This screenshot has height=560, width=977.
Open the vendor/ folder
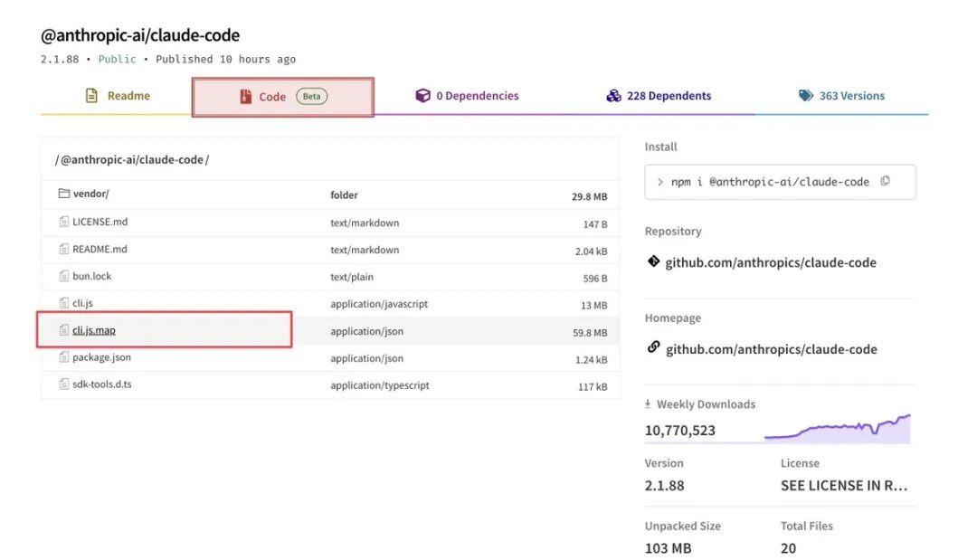click(x=91, y=194)
